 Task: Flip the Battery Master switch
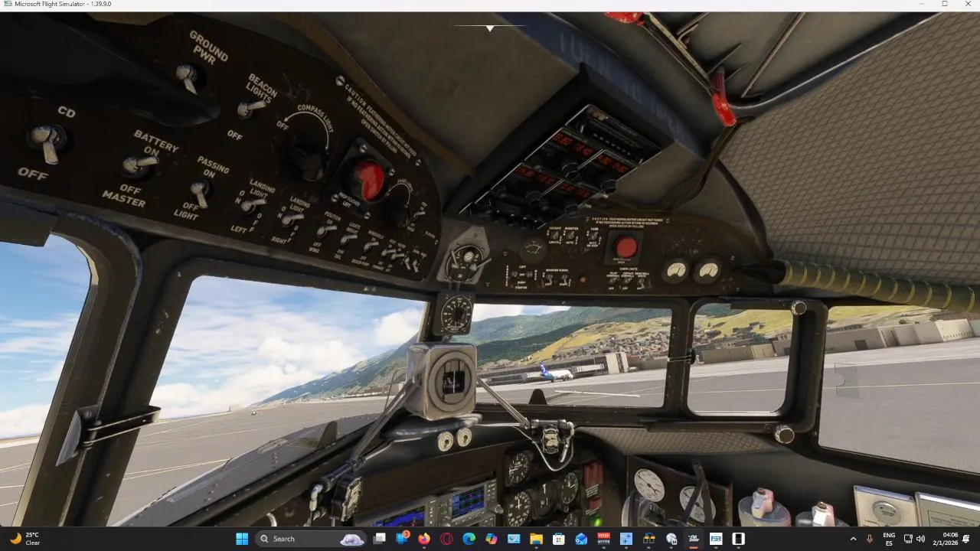[139, 164]
